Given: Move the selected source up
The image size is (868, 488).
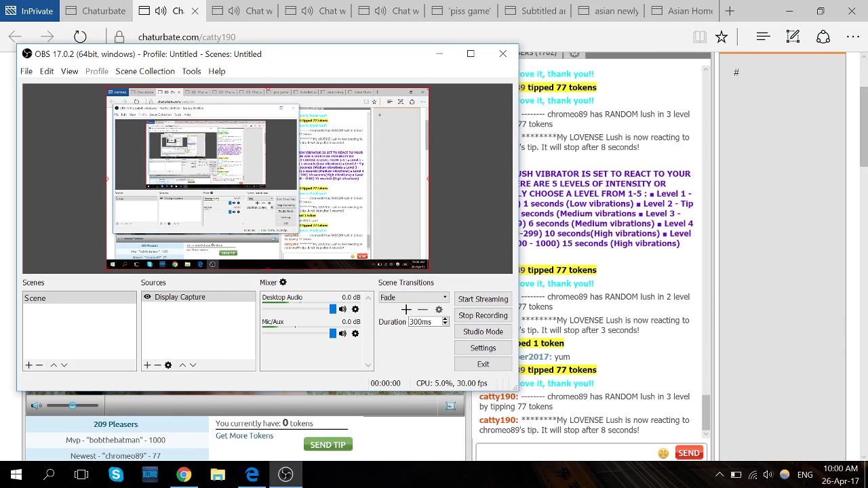Looking at the screenshot, I should 182,365.
